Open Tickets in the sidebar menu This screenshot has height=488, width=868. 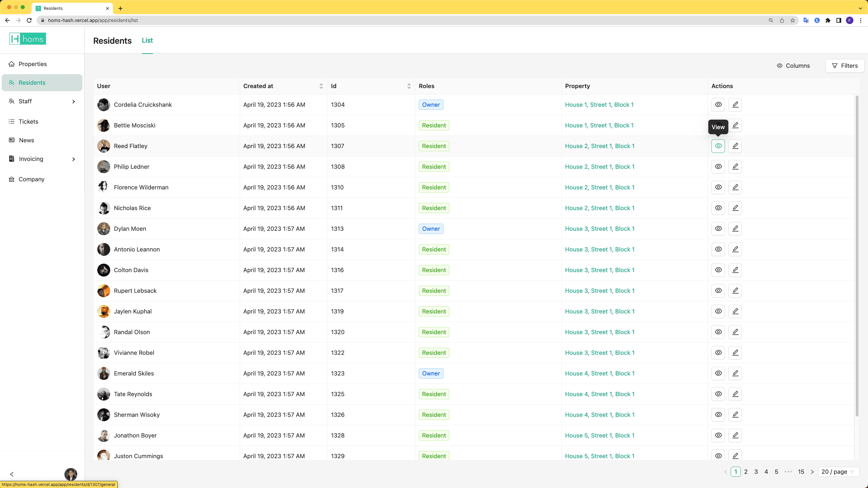28,122
